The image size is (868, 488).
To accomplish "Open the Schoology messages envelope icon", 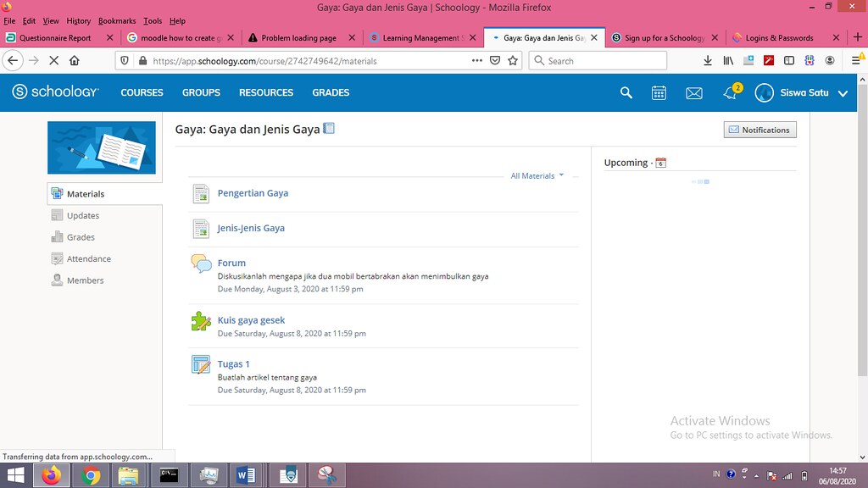I will coord(693,93).
